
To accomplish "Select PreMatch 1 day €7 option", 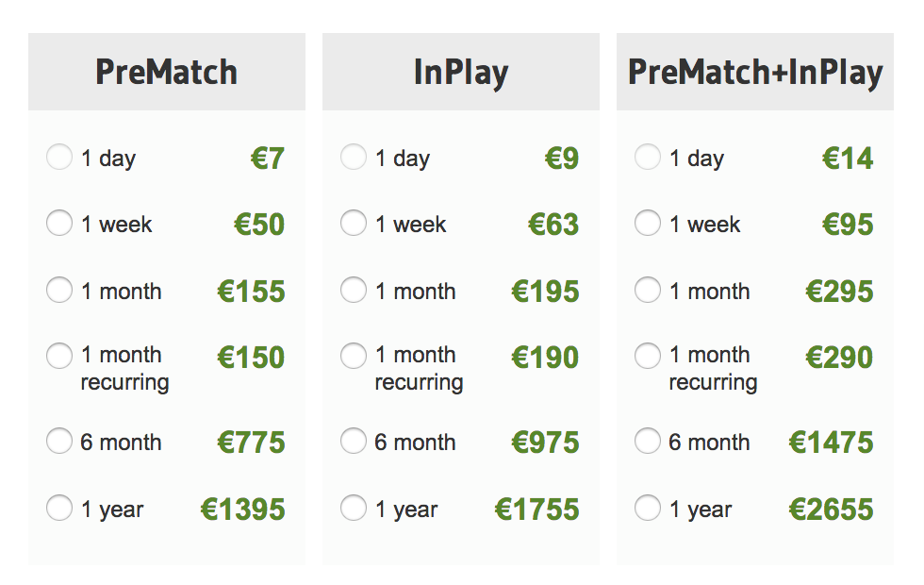I will [58, 157].
